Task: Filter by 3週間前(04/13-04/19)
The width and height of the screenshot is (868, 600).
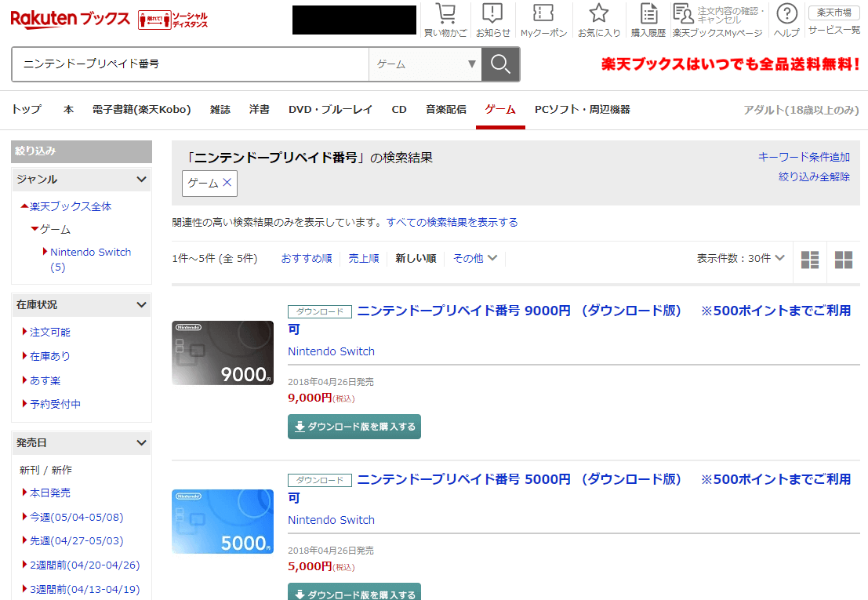Action: 85,590
